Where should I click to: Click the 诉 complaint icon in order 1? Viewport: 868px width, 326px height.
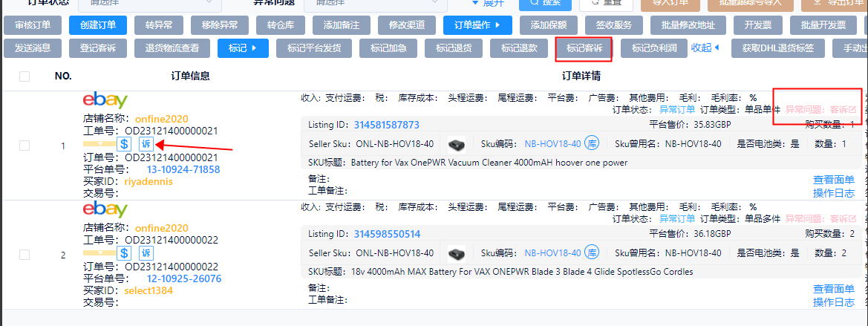pyautogui.click(x=146, y=144)
